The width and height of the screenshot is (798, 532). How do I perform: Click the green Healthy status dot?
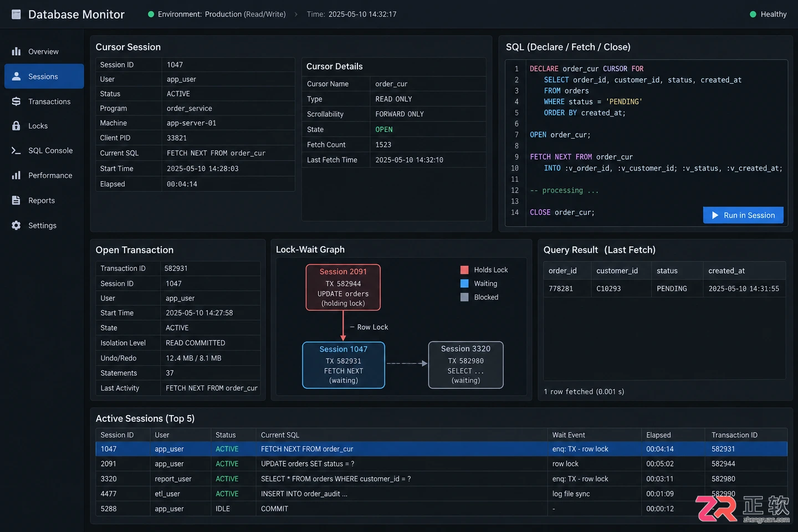point(753,14)
